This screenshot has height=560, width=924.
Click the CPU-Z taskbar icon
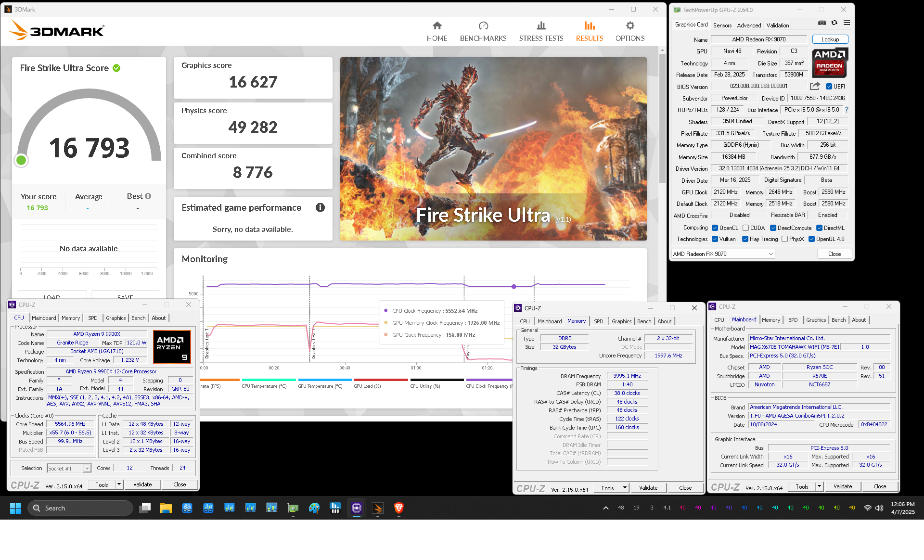point(357,508)
